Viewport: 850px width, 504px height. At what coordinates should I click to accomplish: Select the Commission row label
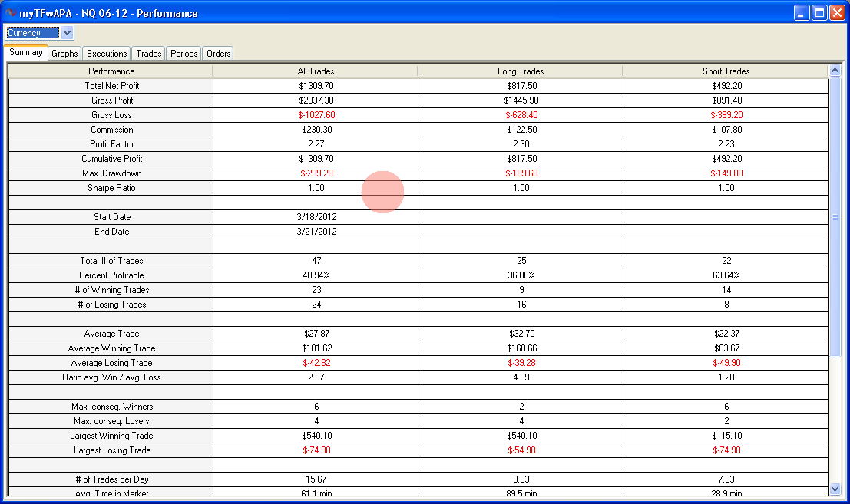111,130
